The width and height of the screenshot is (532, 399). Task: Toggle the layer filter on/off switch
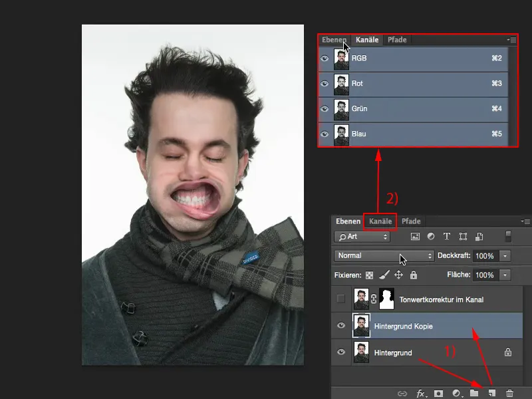coord(508,237)
